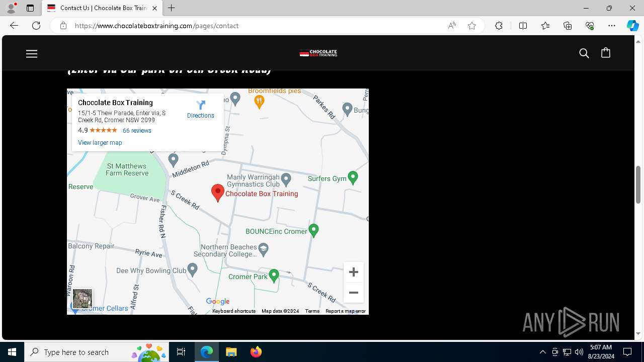644x362 pixels.
Task: Close the Contact Us tab
Action: [x=154, y=8]
